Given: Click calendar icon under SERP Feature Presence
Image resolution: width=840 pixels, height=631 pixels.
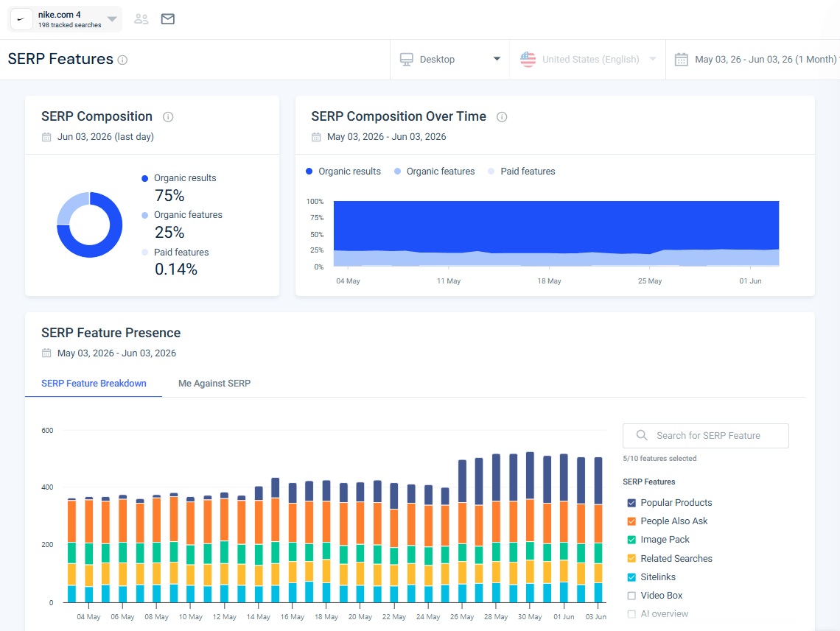Looking at the screenshot, I should point(46,353).
